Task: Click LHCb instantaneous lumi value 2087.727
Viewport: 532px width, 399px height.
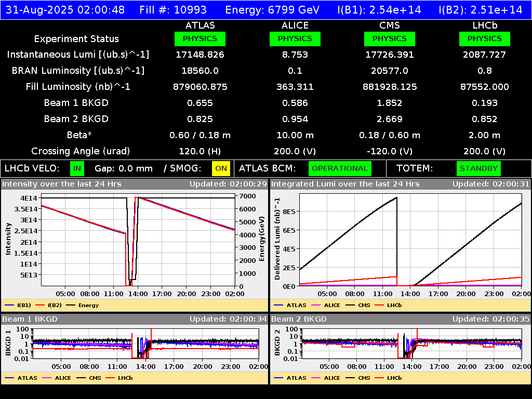Action: click(485, 55)
